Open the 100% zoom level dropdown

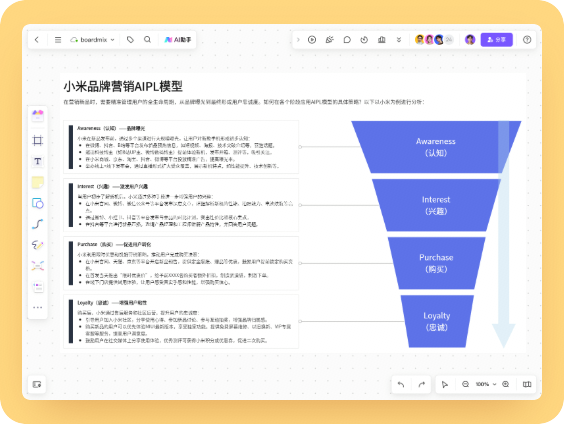[486, 384]
